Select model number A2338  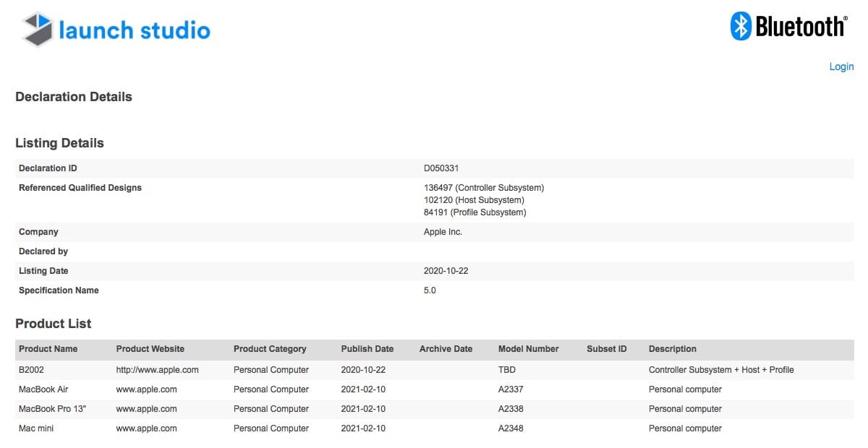coord(511,409)
